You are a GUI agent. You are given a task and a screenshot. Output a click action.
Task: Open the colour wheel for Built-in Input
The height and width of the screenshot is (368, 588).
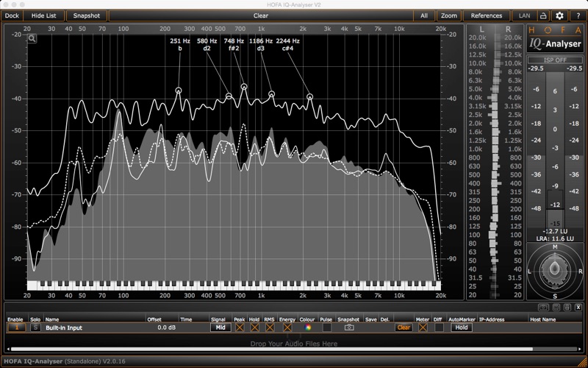coord(307,328)
